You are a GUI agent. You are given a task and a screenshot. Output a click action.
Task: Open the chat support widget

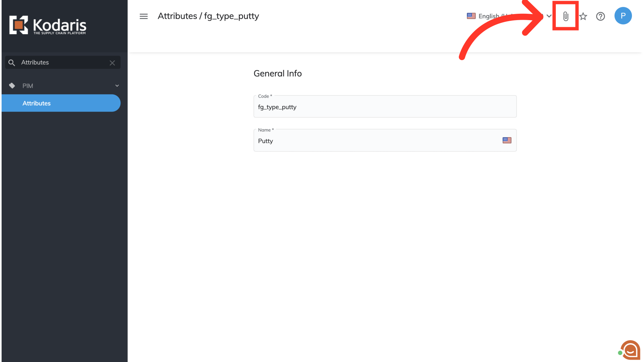click(630, 350)
